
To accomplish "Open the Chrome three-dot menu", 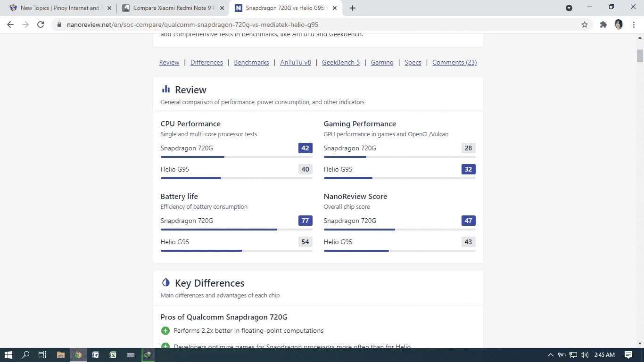I will tap(634, 25).
